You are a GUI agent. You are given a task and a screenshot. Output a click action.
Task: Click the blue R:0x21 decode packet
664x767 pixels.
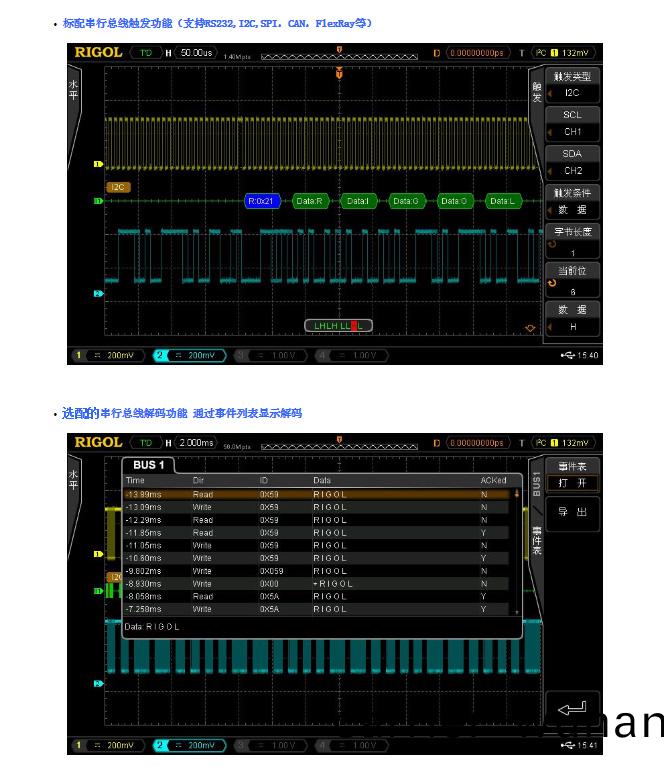[264, 201]
